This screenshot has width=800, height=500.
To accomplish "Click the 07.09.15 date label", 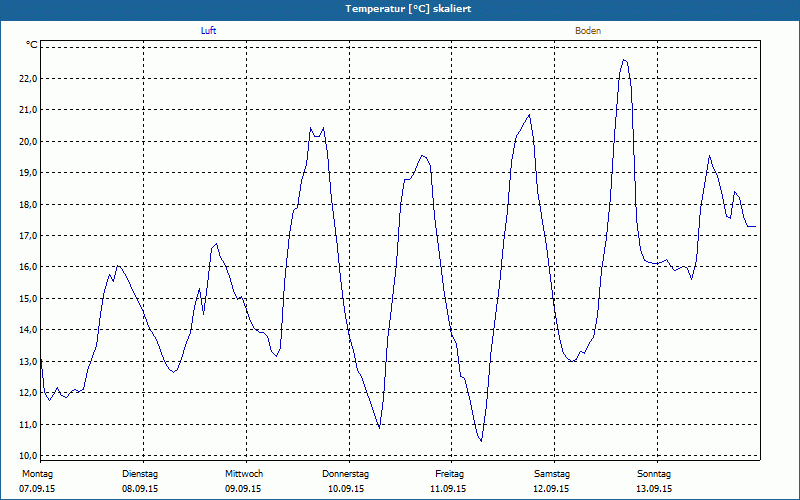I will (37, 489).
